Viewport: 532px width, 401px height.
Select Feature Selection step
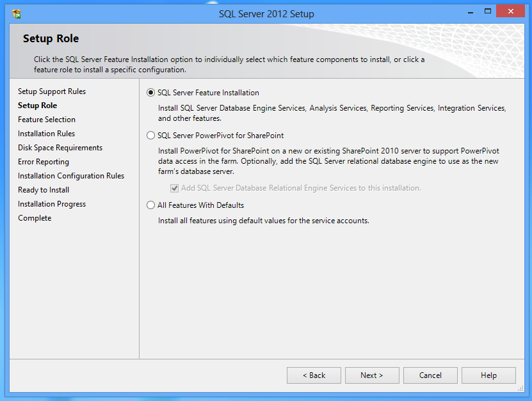click(47, 120)
